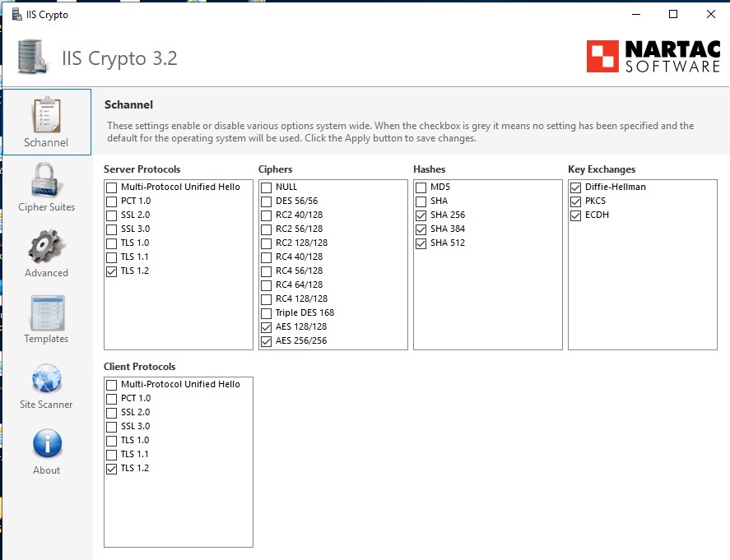Toggle the RC4 40/128 cipher checkbox

[x=266, y=257]
